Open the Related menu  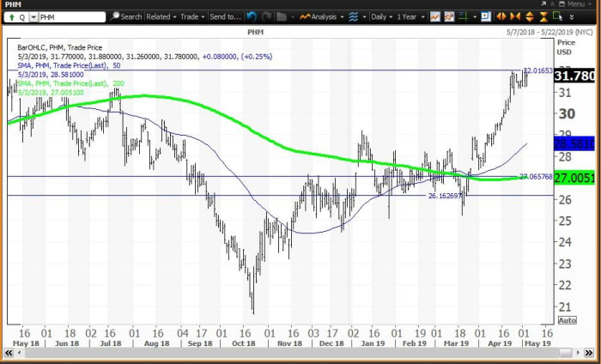[x=160, y=16]
